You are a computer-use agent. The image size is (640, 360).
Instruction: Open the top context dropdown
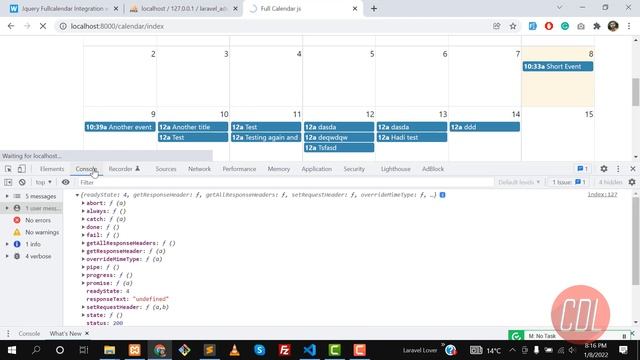point(43,182)
